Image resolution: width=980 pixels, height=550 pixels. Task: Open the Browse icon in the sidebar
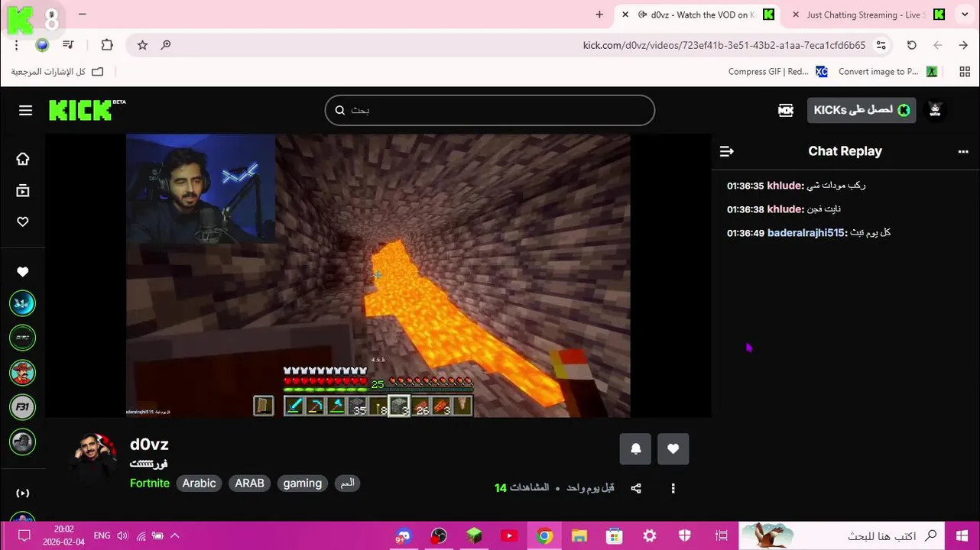(x=23, y=191)
